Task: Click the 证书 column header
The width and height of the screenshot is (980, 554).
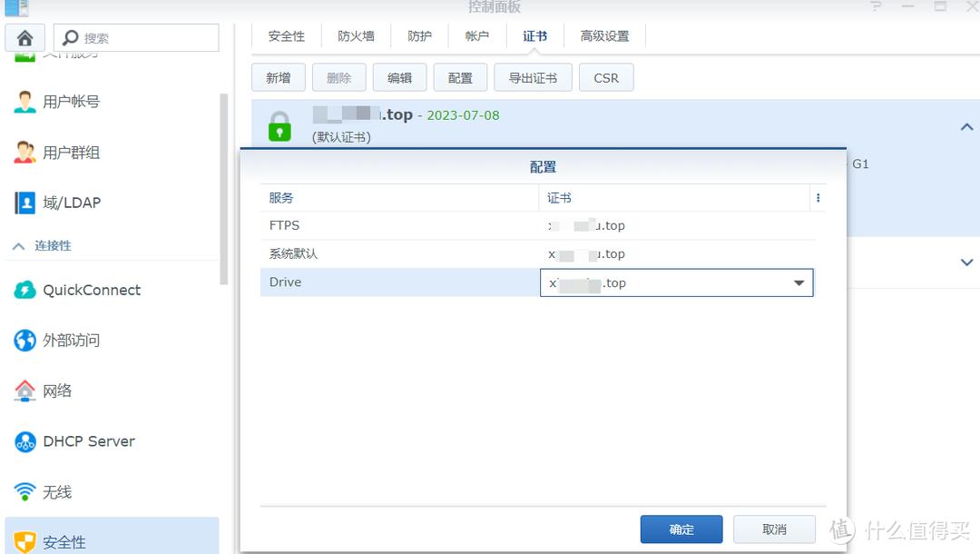Action: point(674,198)
